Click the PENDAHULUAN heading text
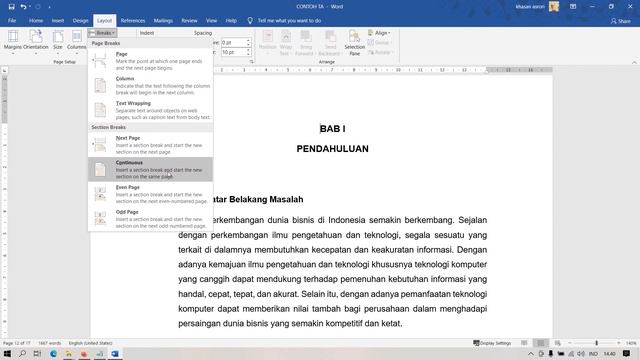This screenshot has width=640, height=360. (333, 149)
